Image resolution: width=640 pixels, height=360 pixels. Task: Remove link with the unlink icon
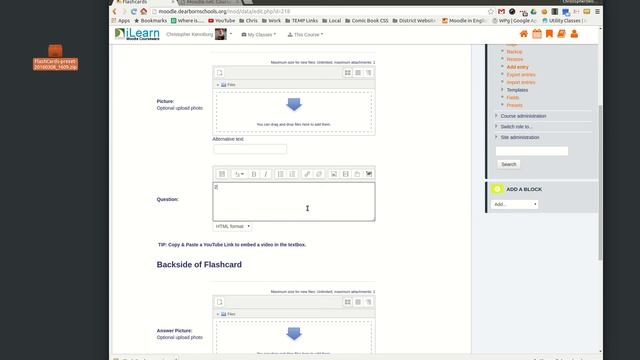click(319, 174)
